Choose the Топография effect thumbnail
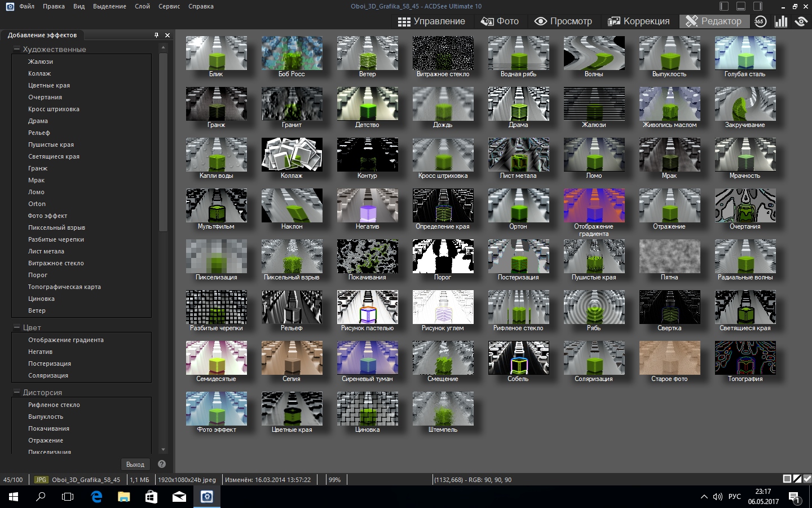This screenshot has width=812, height=508. click(745, 358)
